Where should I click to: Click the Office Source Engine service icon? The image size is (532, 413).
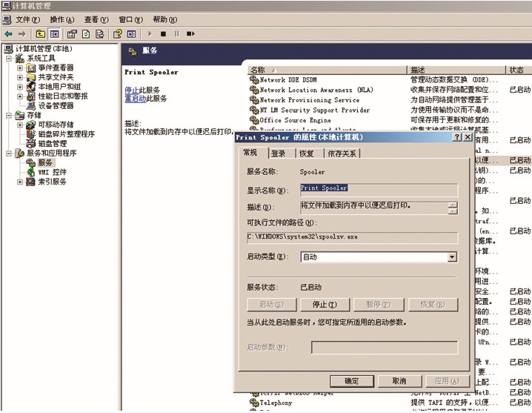(x=254, y=120)
